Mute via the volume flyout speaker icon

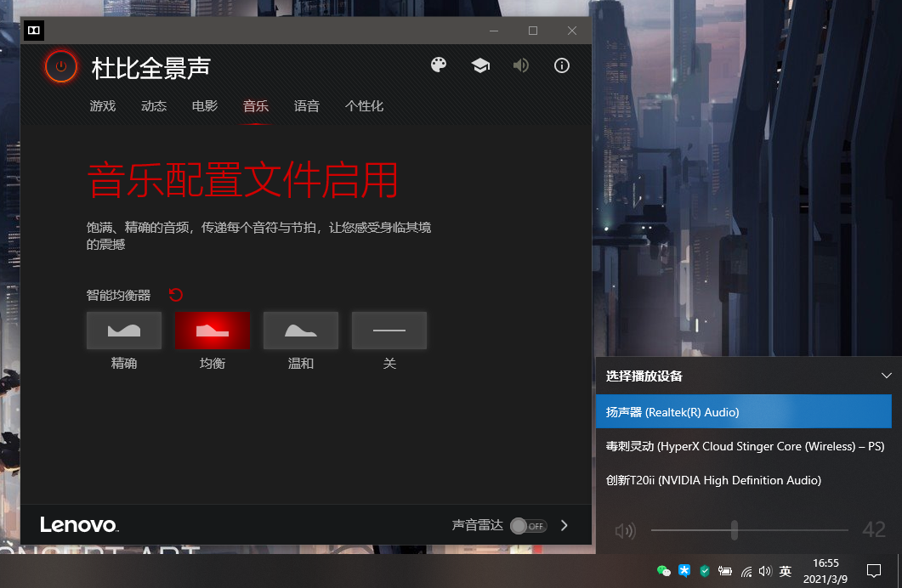click(x=626, y=530)
